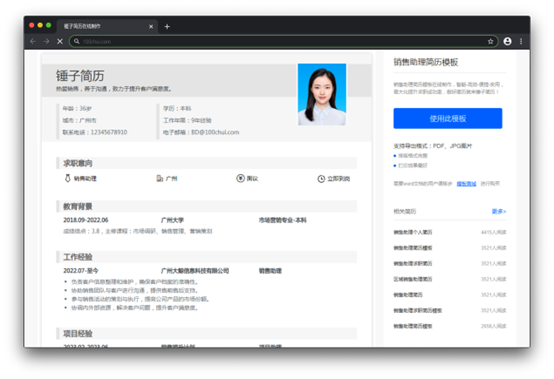Open 销售助理求职简历模板 related resume
This screenshot has width=554, height=379.
point(418,310)
